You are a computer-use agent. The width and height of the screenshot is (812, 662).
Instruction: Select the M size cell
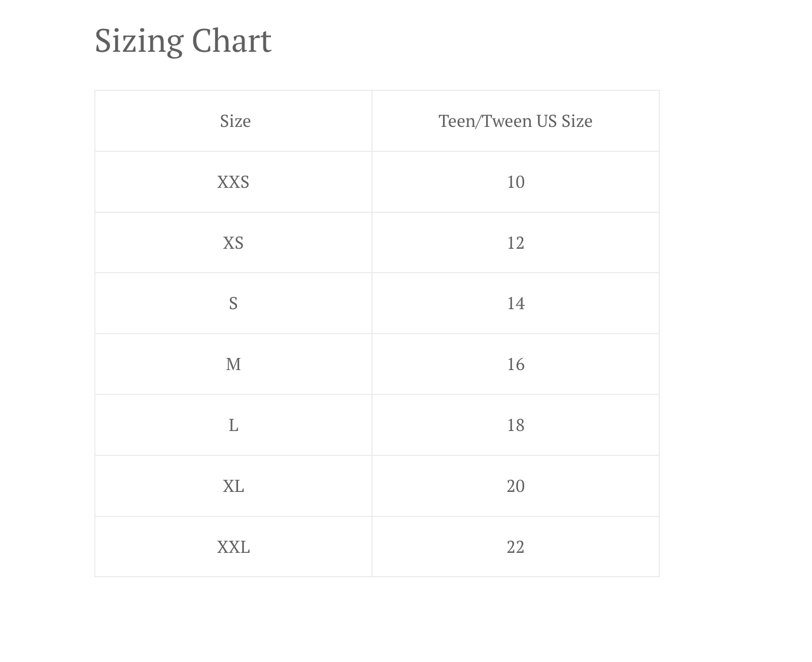(233, 365)
